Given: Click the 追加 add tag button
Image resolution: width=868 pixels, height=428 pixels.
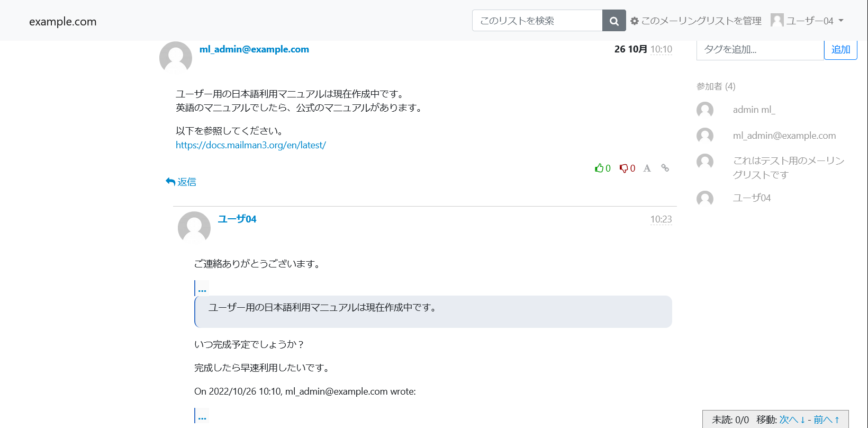Looking at the screenshot, I should tap(840, 49).
